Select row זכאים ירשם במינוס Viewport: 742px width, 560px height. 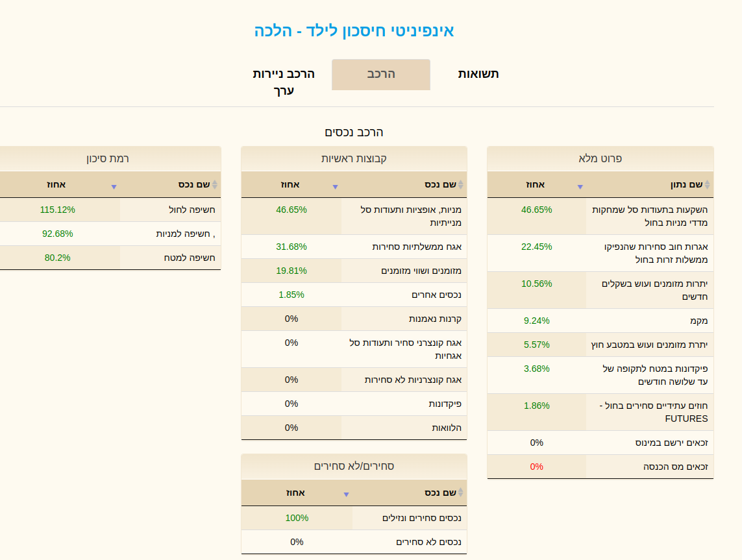coord(600,443)
